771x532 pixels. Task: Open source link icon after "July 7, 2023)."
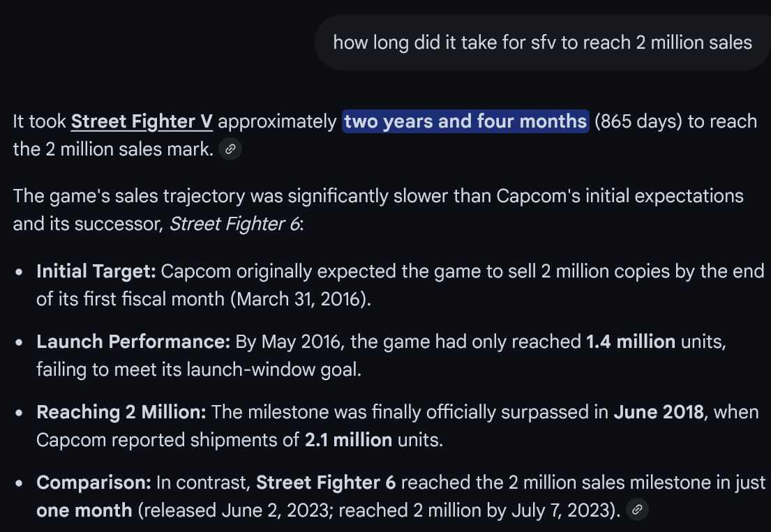[x=637, y=510]
